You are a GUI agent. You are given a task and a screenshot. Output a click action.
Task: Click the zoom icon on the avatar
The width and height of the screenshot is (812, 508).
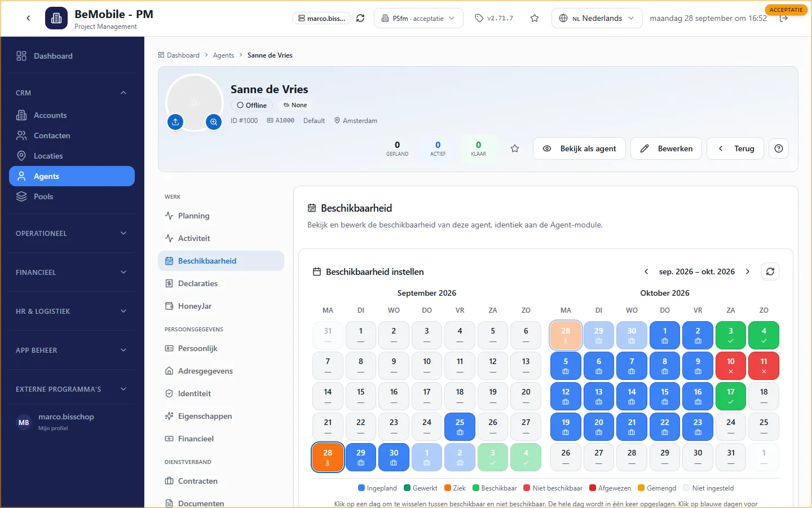pos(214,121)
